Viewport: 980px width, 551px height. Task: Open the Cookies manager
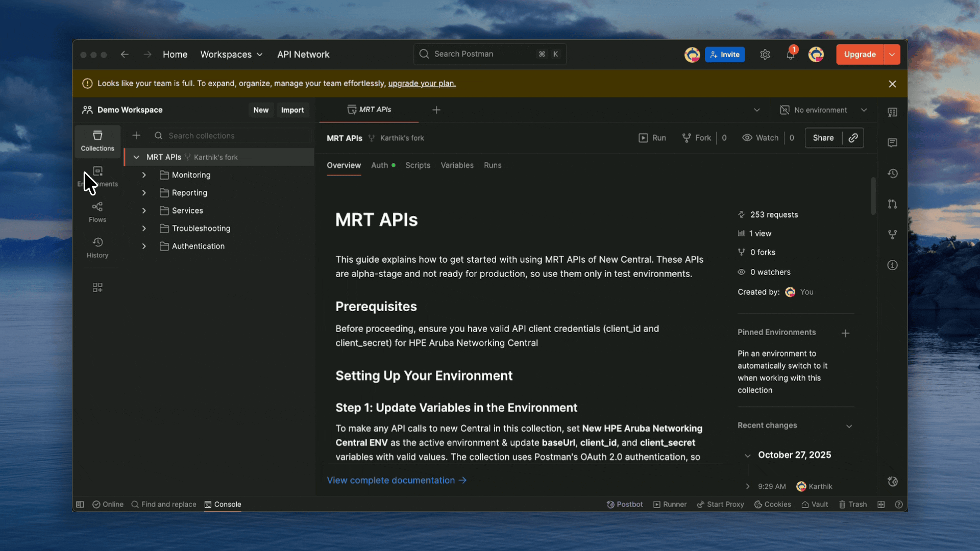pos(773,504)
